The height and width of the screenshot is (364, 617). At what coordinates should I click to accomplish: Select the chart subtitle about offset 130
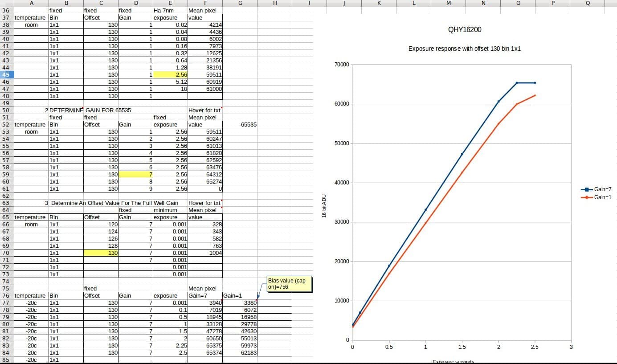[x=465, y=49]
